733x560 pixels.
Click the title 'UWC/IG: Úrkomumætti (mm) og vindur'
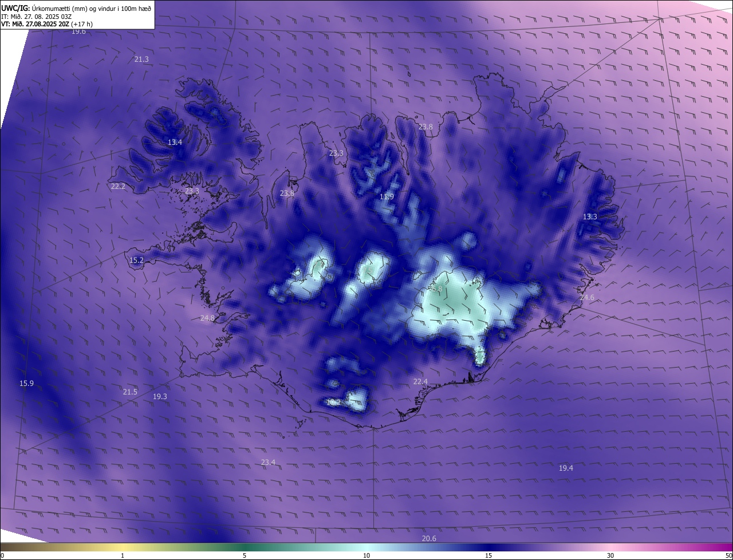[76, 7]
